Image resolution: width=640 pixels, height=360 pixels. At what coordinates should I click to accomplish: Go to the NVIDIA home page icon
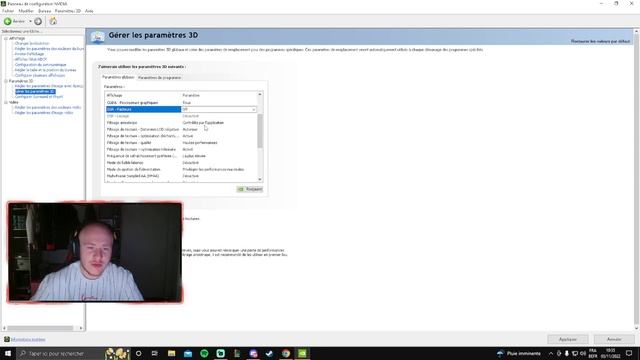[x=53, y=21]
